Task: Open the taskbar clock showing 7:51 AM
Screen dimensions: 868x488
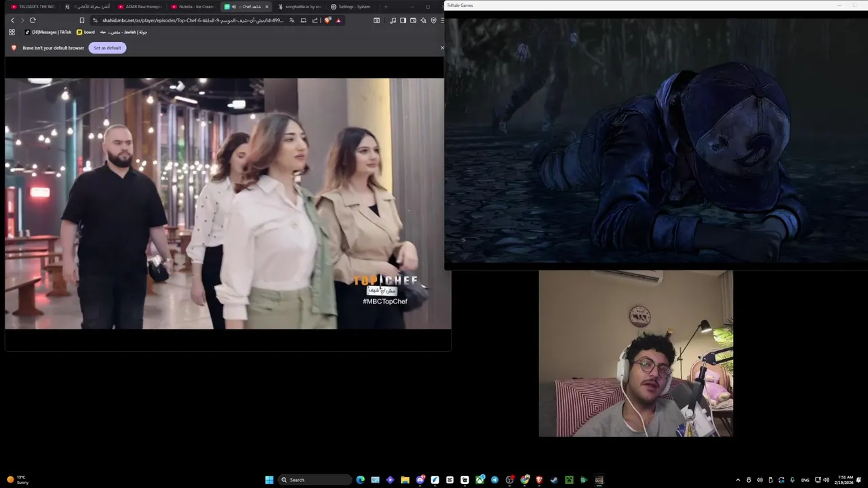Action: tap(845, 480)
